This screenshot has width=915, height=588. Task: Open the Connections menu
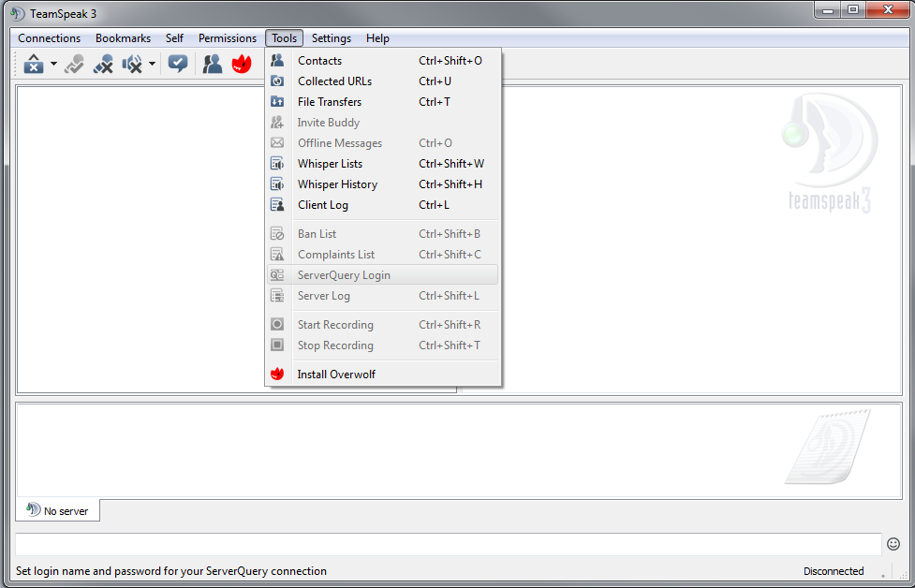pyautogui.click(x=49, y=37)
